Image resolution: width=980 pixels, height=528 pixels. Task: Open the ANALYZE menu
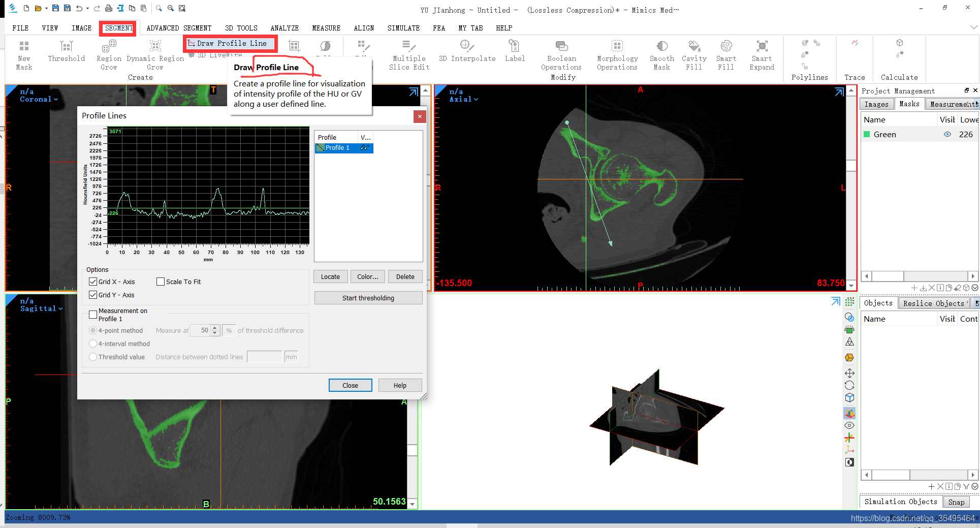[284, 28]
